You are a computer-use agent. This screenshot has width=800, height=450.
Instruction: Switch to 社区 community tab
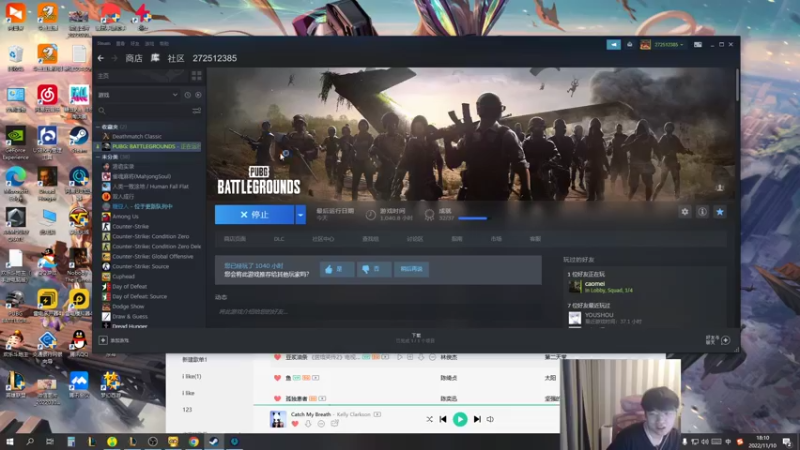[x=176, y=58]
